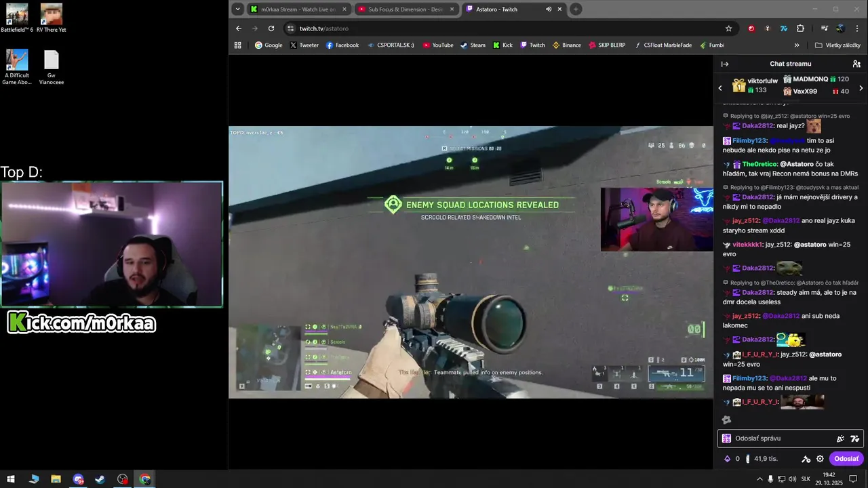
Task: Select the Gw Vianoceee desktop file
Action: tap(52, 68)
